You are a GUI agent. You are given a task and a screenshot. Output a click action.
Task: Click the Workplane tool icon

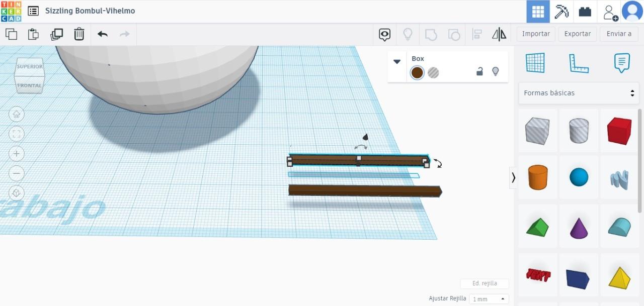pyautogui.click(x=535, y=63)
